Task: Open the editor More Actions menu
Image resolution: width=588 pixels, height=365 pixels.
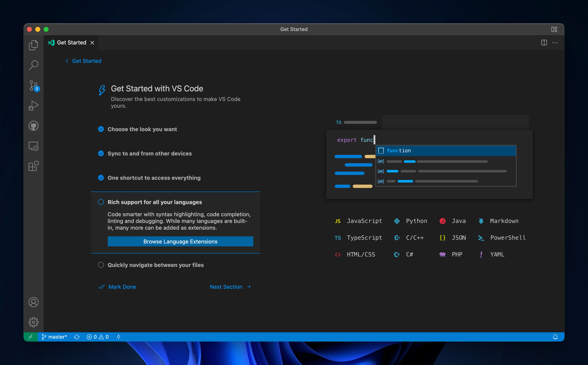Action: tap(555, 43)
